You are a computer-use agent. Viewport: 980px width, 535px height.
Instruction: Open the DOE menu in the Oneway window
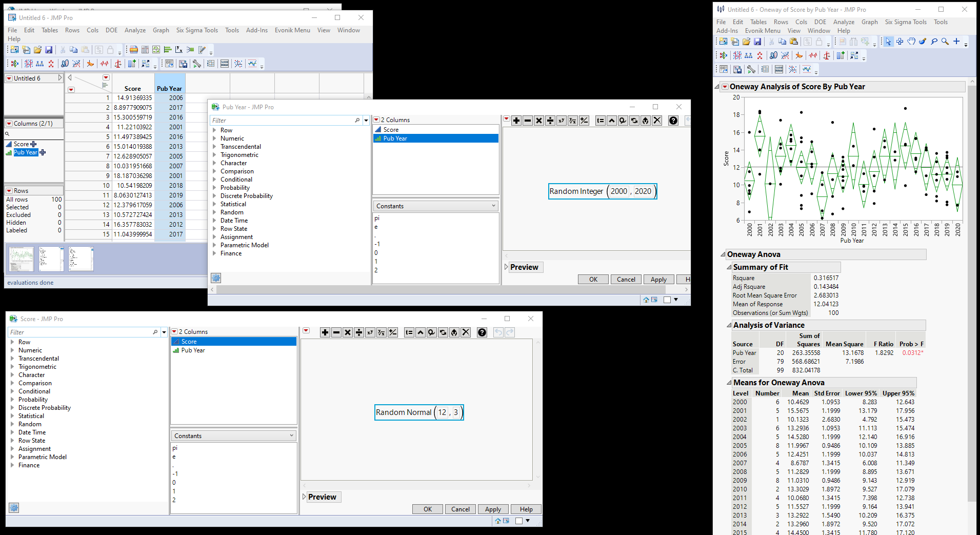click(820, 22)
